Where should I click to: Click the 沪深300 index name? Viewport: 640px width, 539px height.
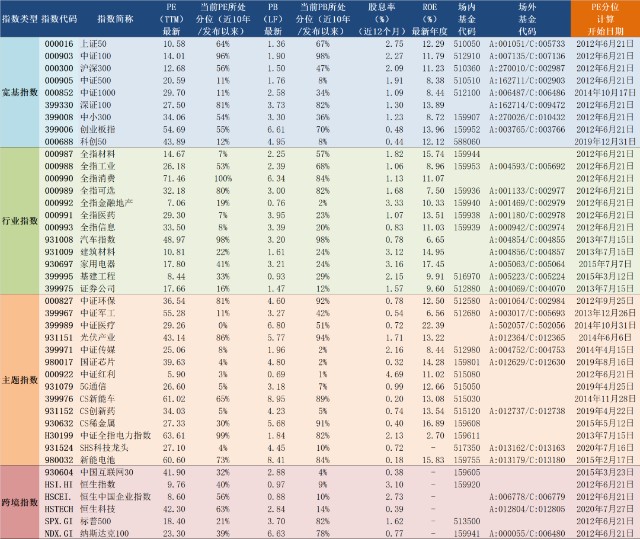[96, 68]
